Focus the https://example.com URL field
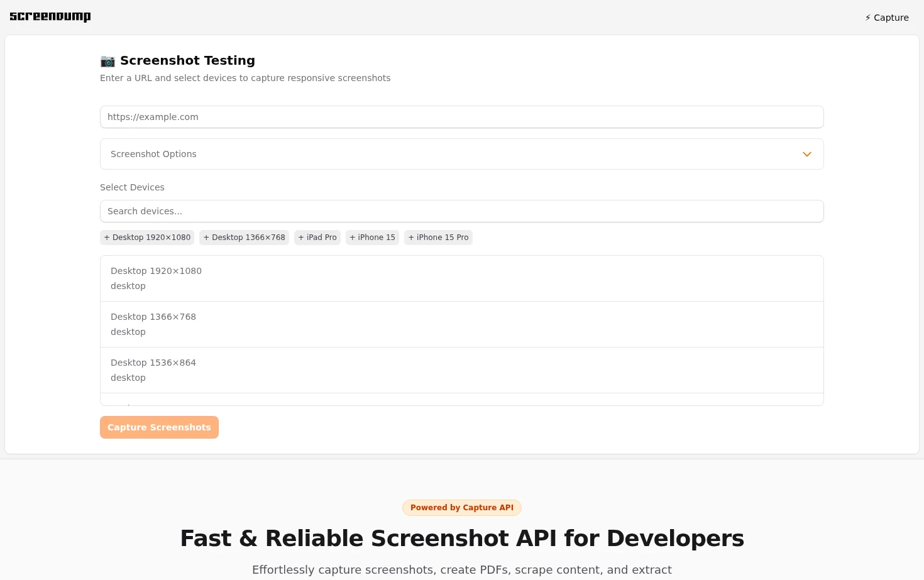This screenshot has height=580, width=924. tap(462, 117)
